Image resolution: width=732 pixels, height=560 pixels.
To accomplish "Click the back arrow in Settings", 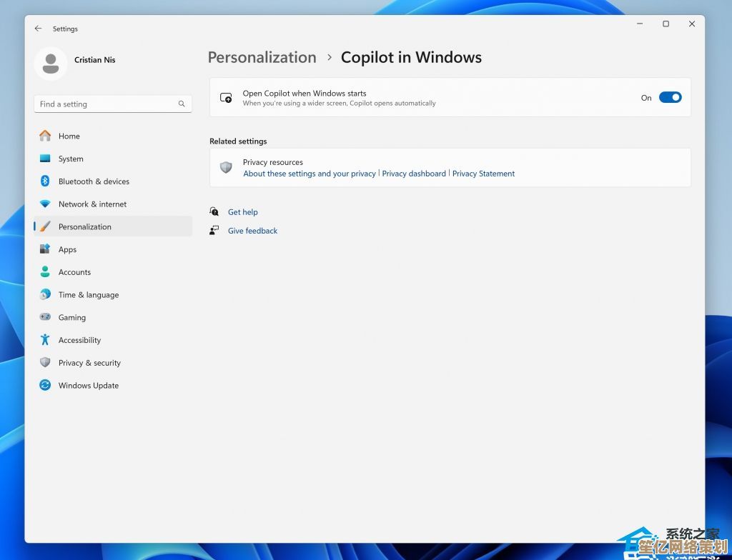I will (x=39, y=29).
